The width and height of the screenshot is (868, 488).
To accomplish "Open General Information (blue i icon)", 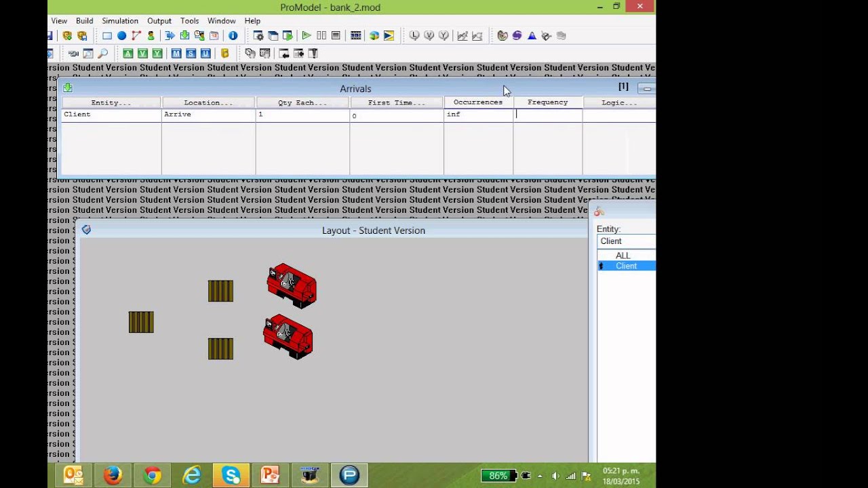I will [x=233, y=36].
